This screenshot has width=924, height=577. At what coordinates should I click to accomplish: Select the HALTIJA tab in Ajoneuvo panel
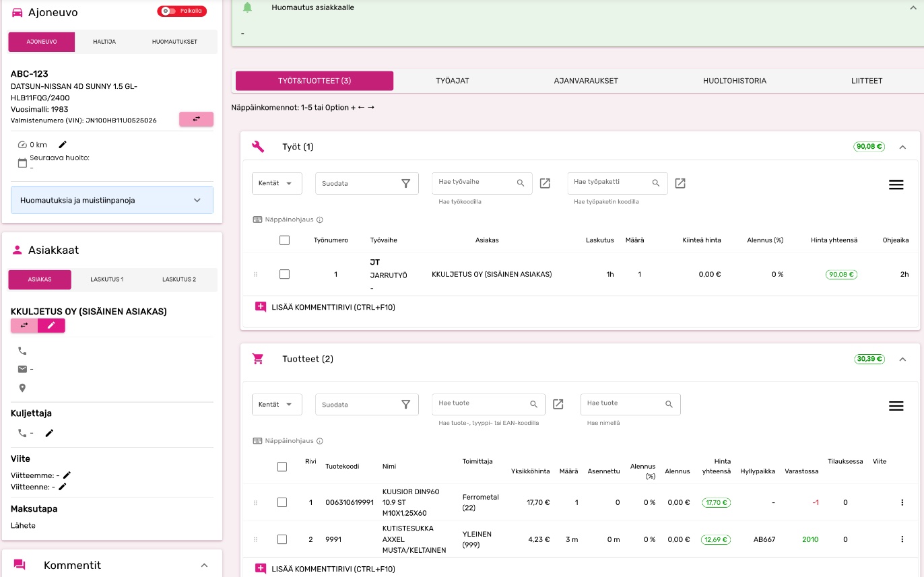point(104,42)
